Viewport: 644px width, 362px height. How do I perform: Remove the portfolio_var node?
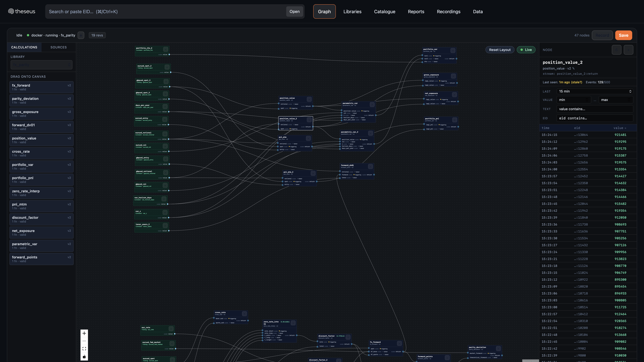click(x=453, y=50)
